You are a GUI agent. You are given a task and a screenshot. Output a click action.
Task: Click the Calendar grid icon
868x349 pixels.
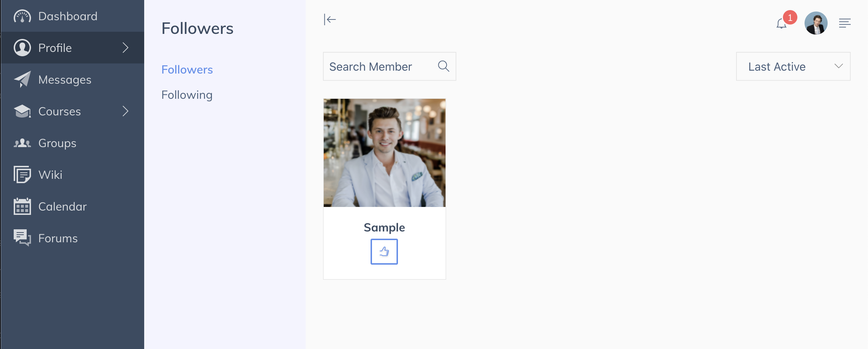click(x=22, y=206)
